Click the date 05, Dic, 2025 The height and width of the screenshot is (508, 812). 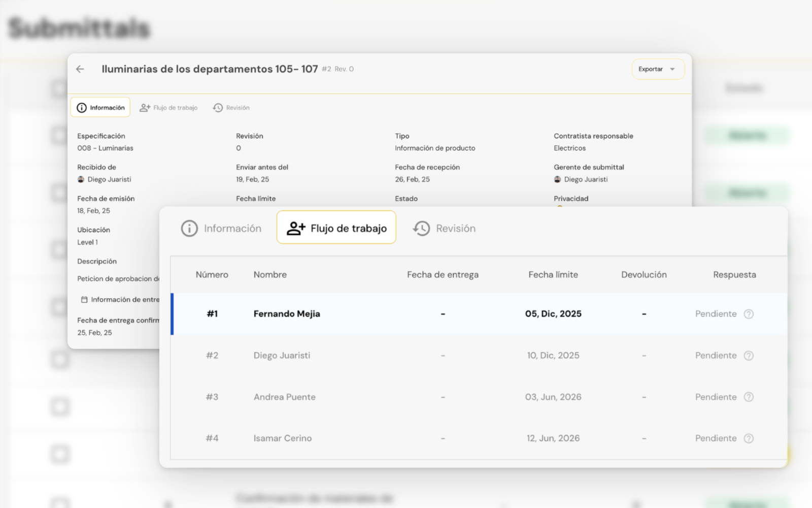(553, 314)
